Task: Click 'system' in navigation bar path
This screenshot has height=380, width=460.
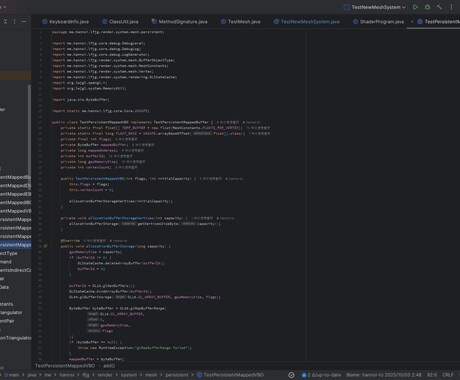Action: point(129,375)
